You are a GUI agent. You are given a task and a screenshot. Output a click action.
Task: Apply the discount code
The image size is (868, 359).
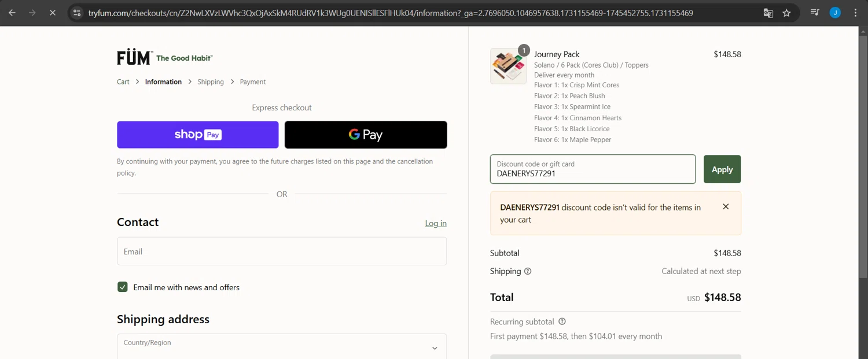[722, 169]
